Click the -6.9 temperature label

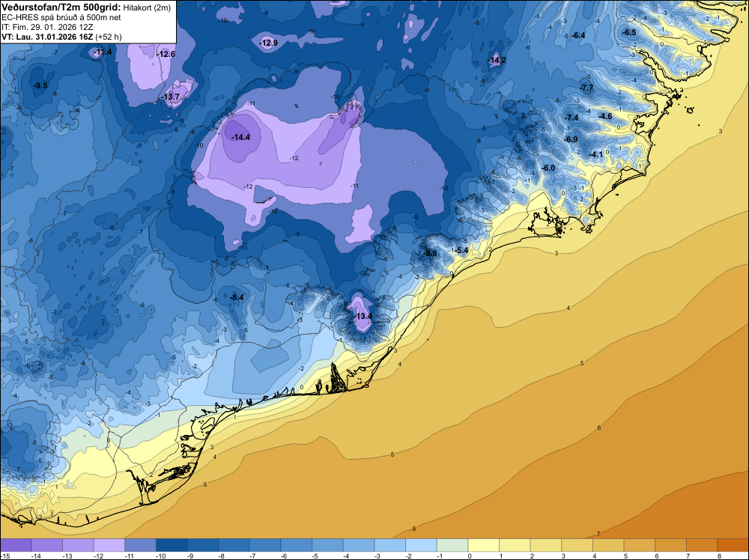tap(570, 139)
